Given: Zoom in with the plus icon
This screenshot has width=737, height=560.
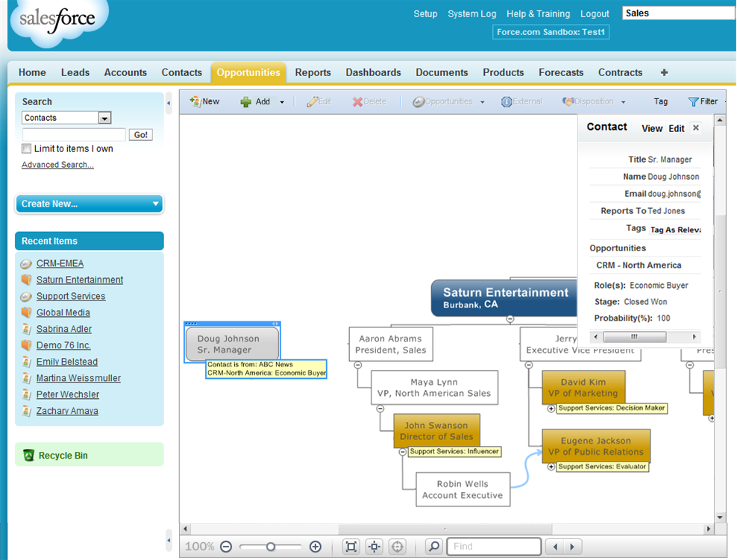Looking at the screenshot, I should 316,547.
